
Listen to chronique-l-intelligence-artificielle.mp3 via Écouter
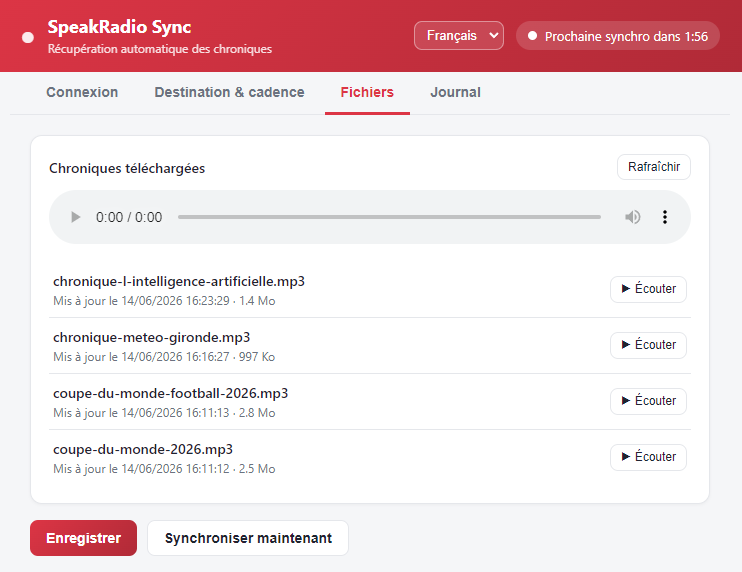(648, 289)
